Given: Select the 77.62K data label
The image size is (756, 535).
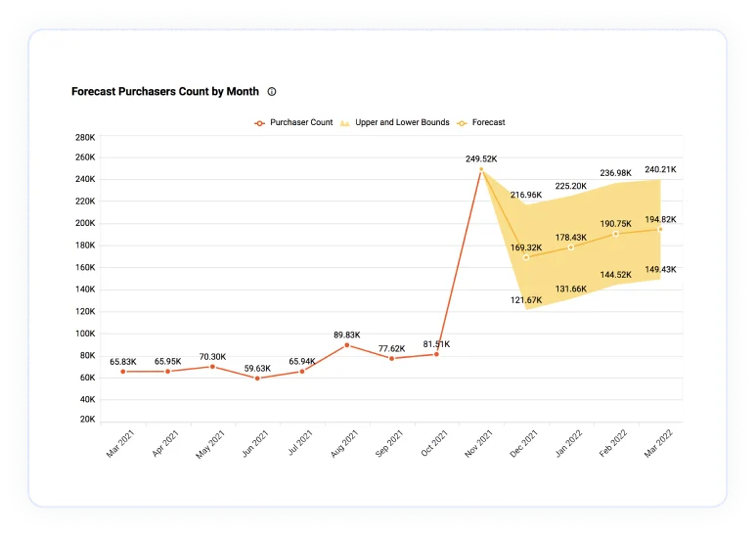Looking at the screenshot, I should pos(392,348).
